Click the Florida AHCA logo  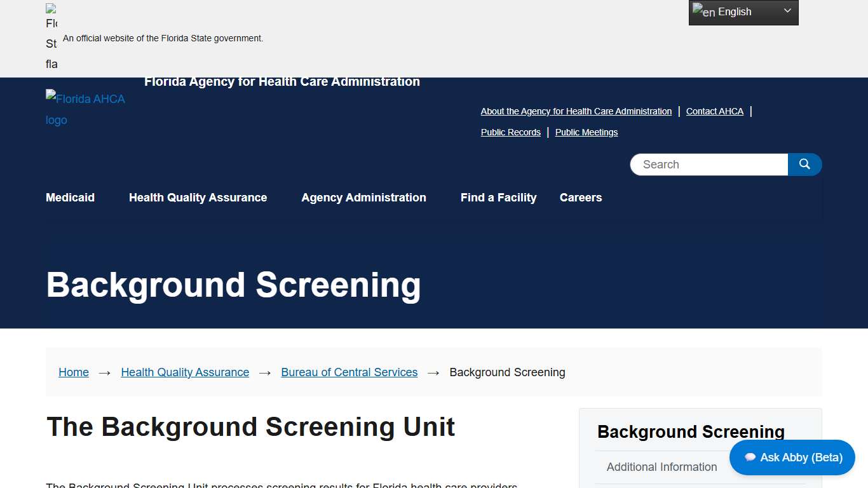click(x=85, y=109)
